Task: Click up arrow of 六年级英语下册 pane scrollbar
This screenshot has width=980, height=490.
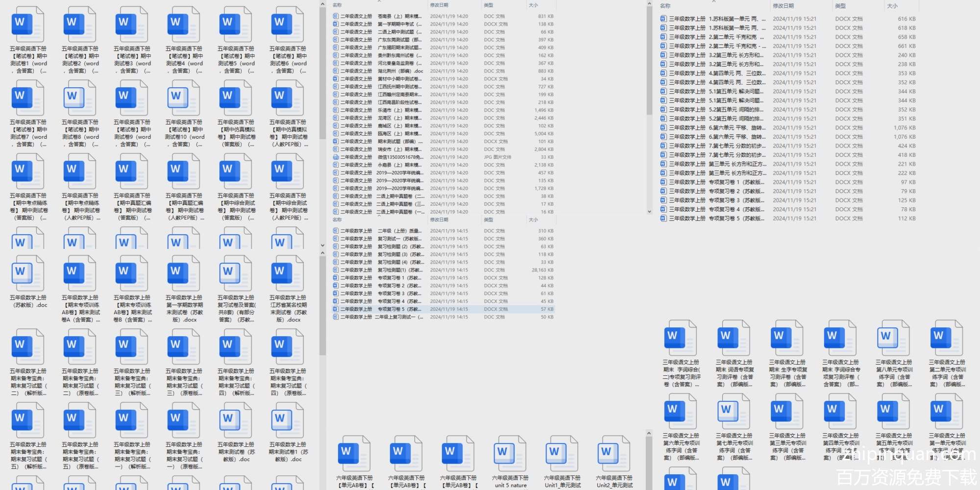Action: (649, 433)
